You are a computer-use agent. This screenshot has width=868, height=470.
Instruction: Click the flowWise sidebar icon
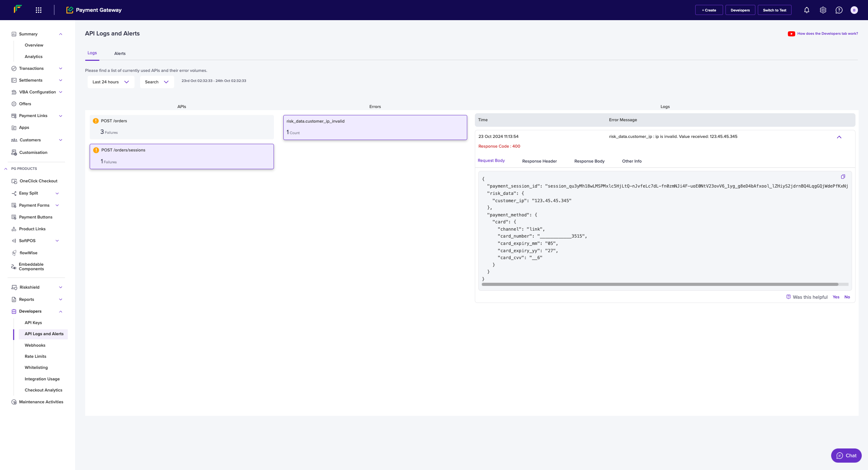14,253
